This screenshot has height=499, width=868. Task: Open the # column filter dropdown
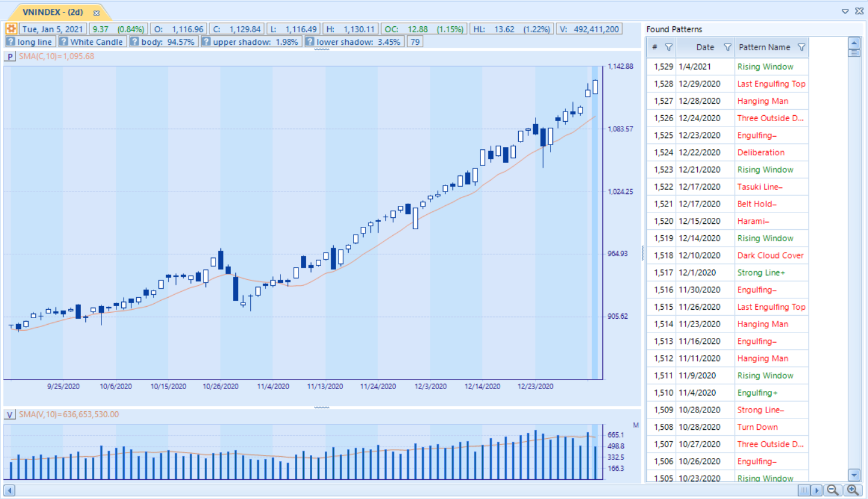[669, 47]
